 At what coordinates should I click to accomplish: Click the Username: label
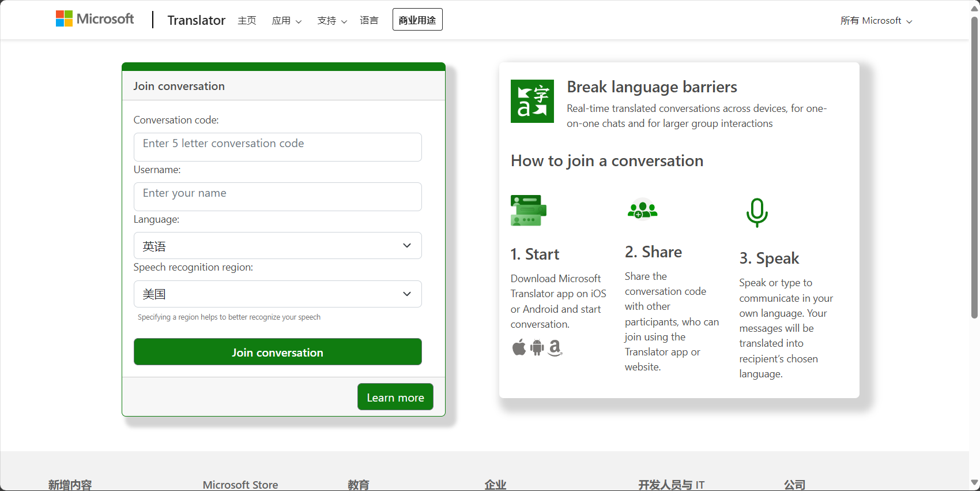[x=157, y=170]
